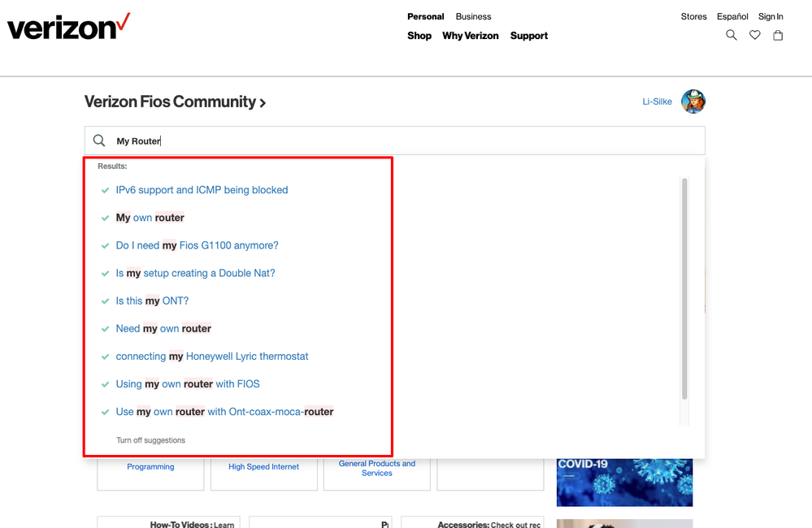Screen dimensions: 812x528
Task: Open the Shop menu
Action: (419, 36)
